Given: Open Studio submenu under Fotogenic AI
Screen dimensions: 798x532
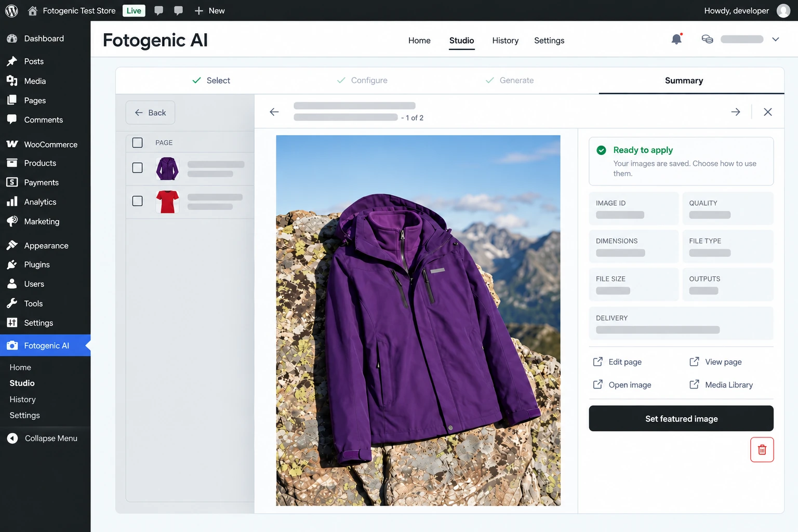Looking at the screenshot, I should pos(22,383).
